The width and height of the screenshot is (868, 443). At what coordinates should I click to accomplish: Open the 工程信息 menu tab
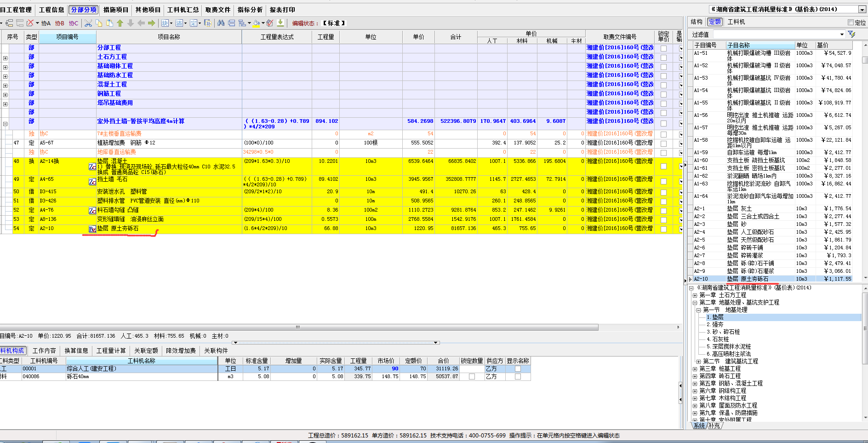pos(51,10)
